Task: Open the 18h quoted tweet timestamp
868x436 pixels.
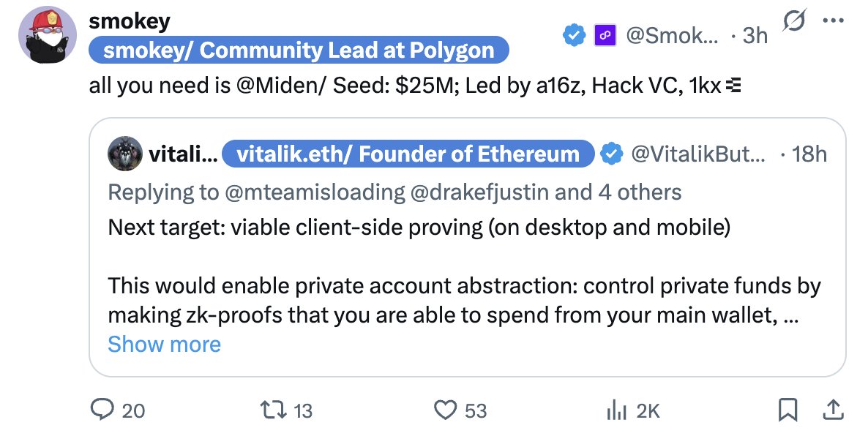Action: coord(811,154)
